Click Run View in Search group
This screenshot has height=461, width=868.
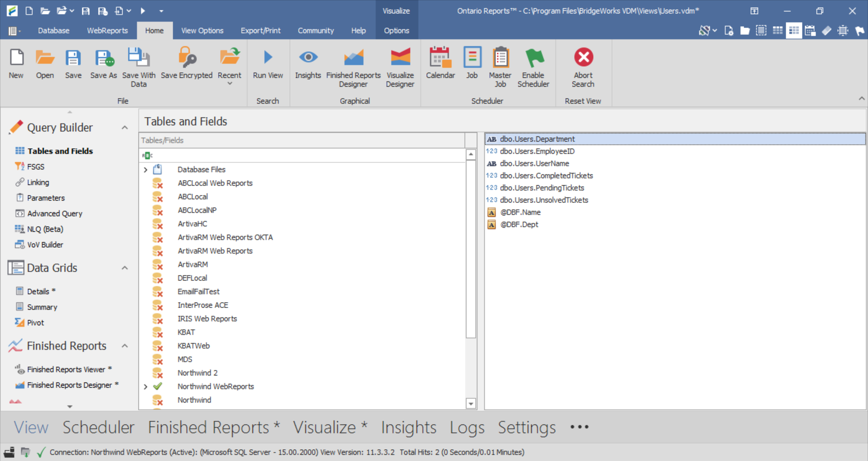point(268,63)
